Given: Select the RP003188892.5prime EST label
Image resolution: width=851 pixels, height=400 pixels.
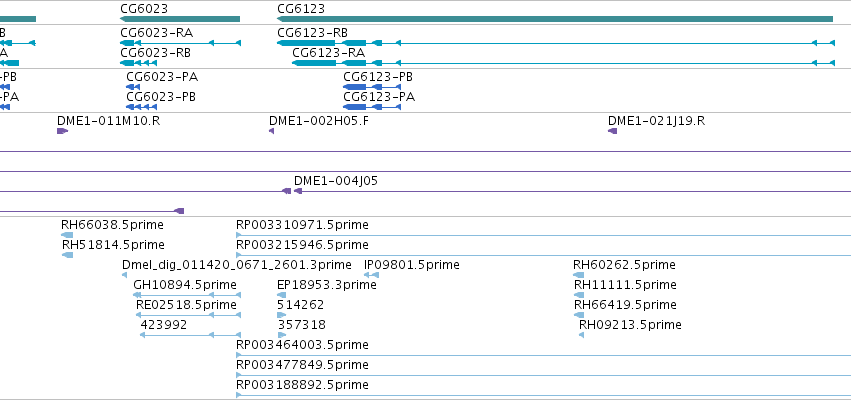Looking at the screenshot, I should pyautogui.click(x=302, y=385).
